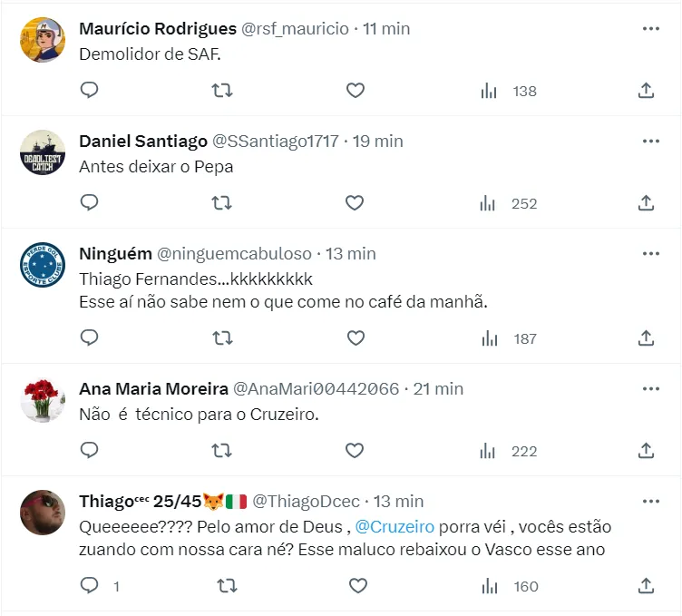Like Thiago's tweet mentioning Cruzeiro
This screenshot has height=616, width=682.
tap(356, 586)
